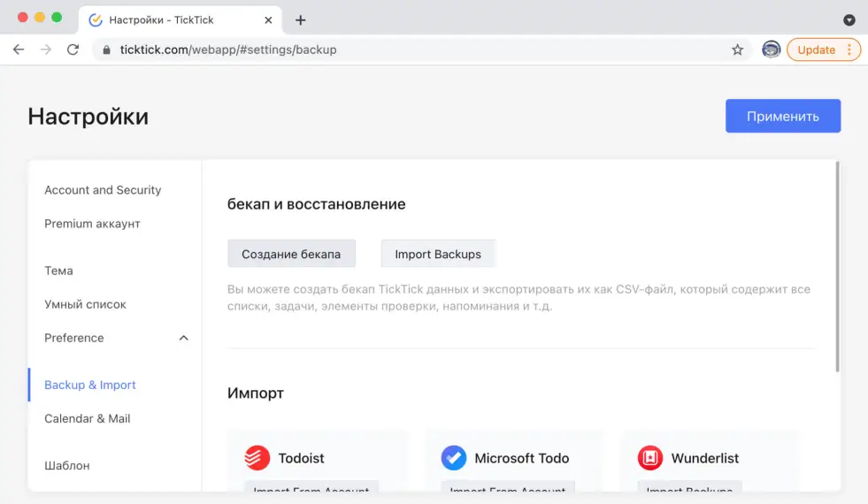Click the Import Backups button
The width and height of the screenshot is (868, 504).
click(x=438, y=254)
